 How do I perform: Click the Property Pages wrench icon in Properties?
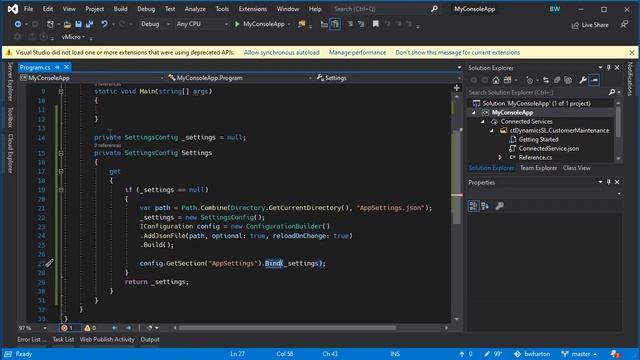499,206
